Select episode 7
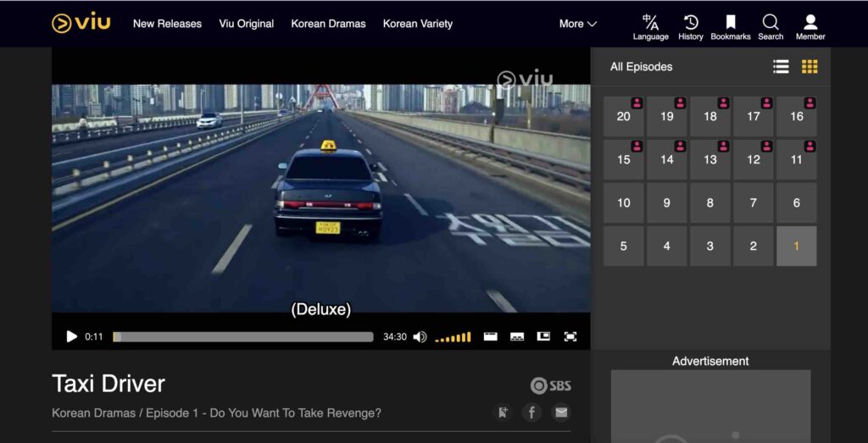868x443 pixels. (x=753, y=203)
